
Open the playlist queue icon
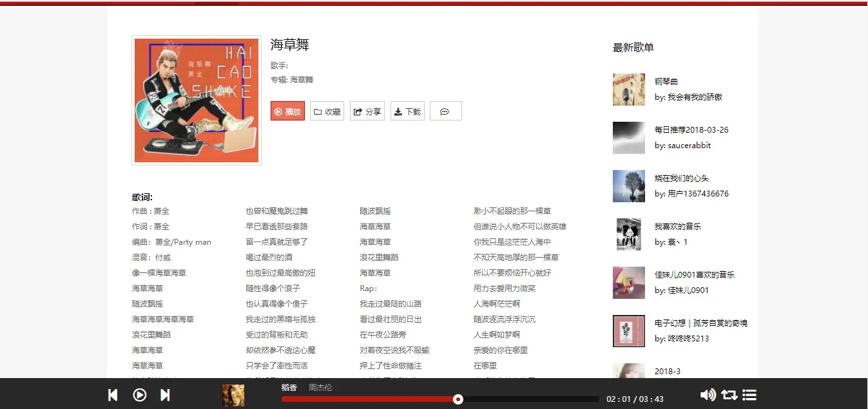tap(749, 395)
